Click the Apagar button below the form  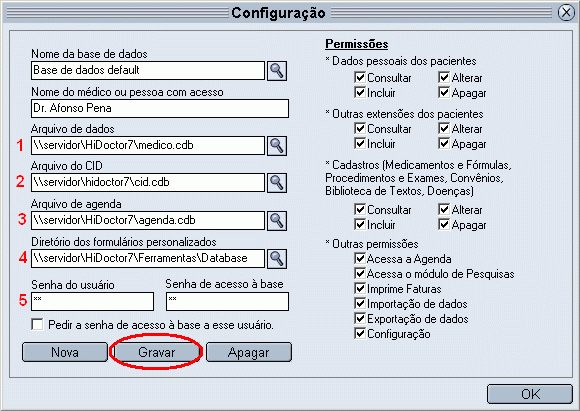249,352
